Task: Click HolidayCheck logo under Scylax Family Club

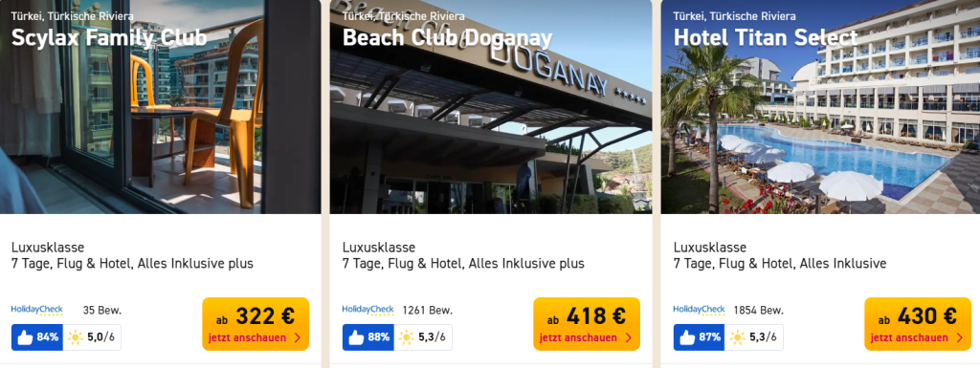Action: [x=37, y=310]
